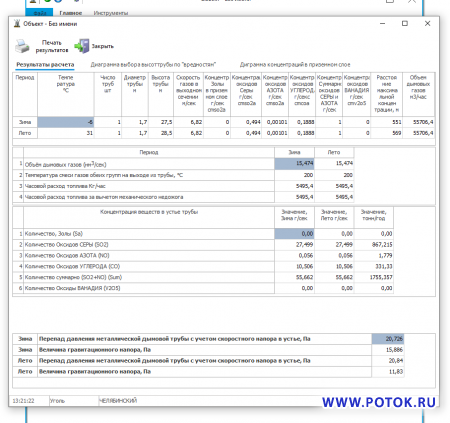Click row Часовой расход топлива Кг/час
The width and height of the screenshot is (450, 423).
coord(183,186)
